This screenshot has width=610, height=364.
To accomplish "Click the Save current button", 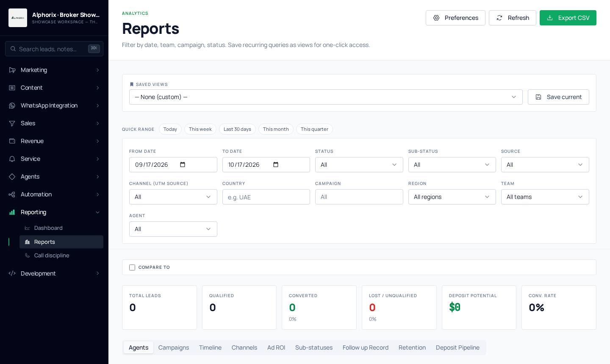I will coord(558,97).
